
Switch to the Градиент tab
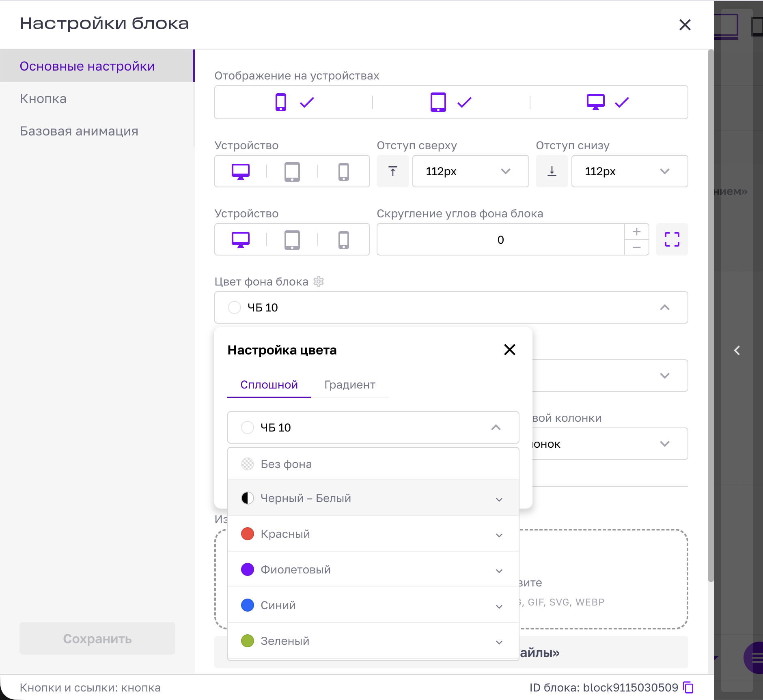click(x=350, y=385)
